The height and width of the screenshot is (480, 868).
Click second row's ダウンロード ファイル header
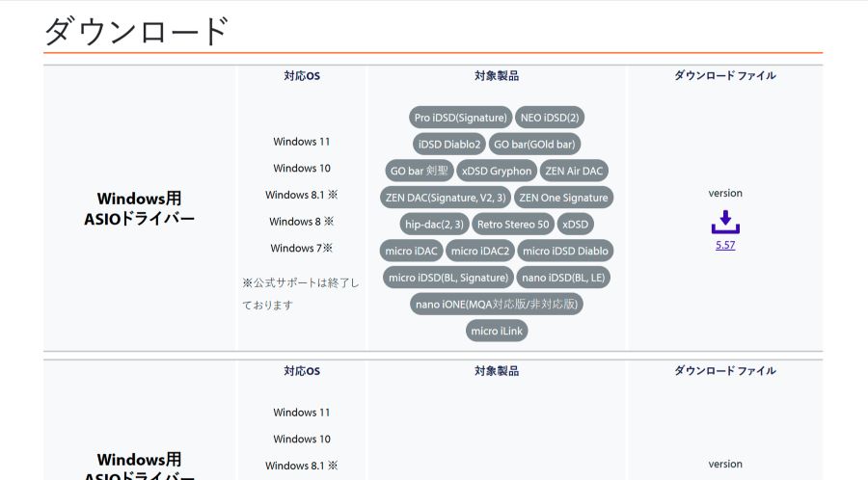pyautogui.click(x=725, y=371)
